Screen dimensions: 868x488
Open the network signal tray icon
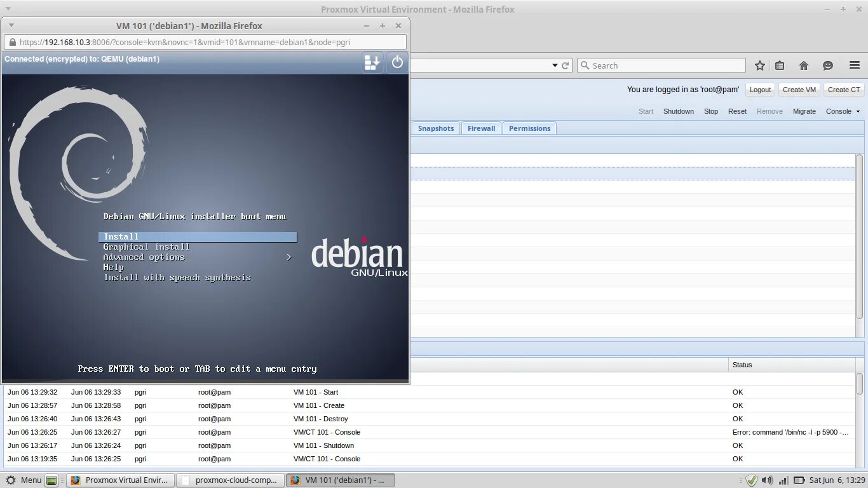[783, 480]
